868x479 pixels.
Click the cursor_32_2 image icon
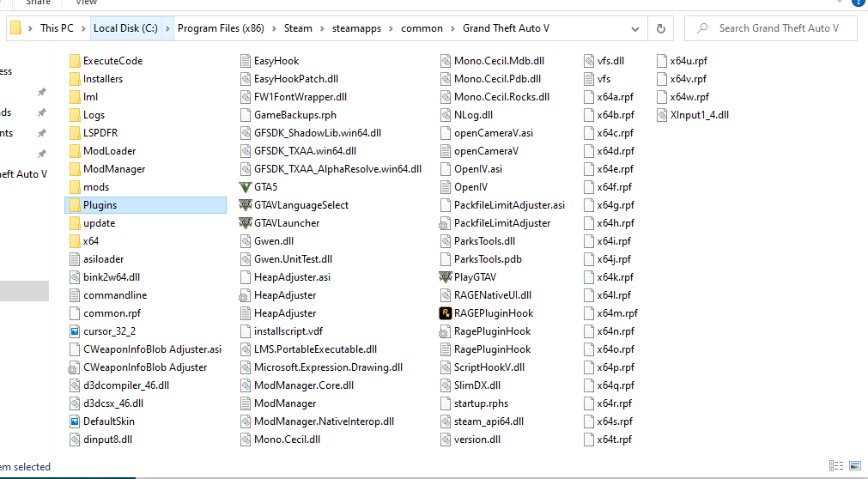[75, 331]
